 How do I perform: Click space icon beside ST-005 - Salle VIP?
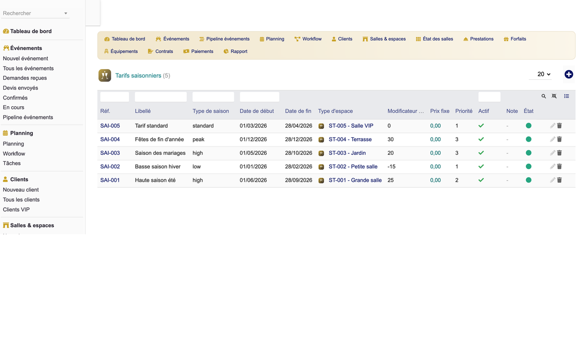point(321,126)
